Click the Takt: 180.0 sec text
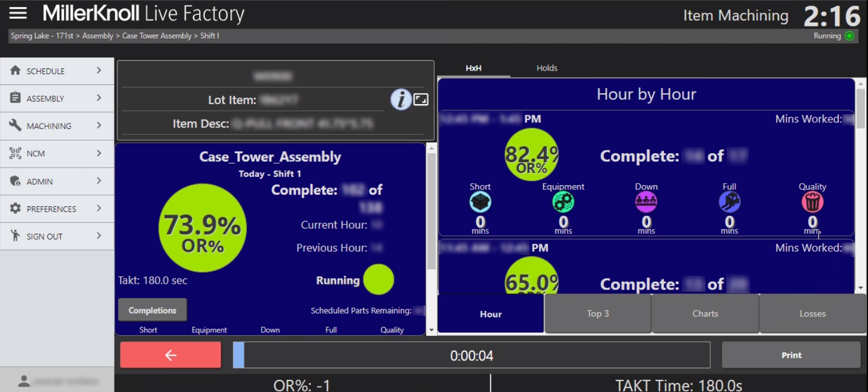Screen dimensions: 868x392 [153, 280]
